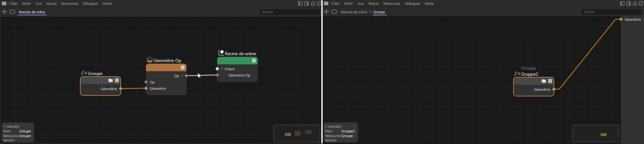The height and width of the screenshot is (144, 644).
Task: Open the Déboguer menu in the left window
Action: click(90, 3)
